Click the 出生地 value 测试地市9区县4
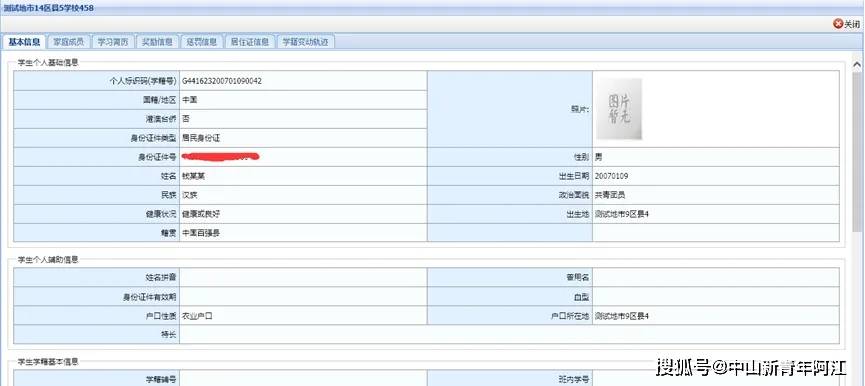The width and height of the screenshot is (865, 386). point(622,214)
